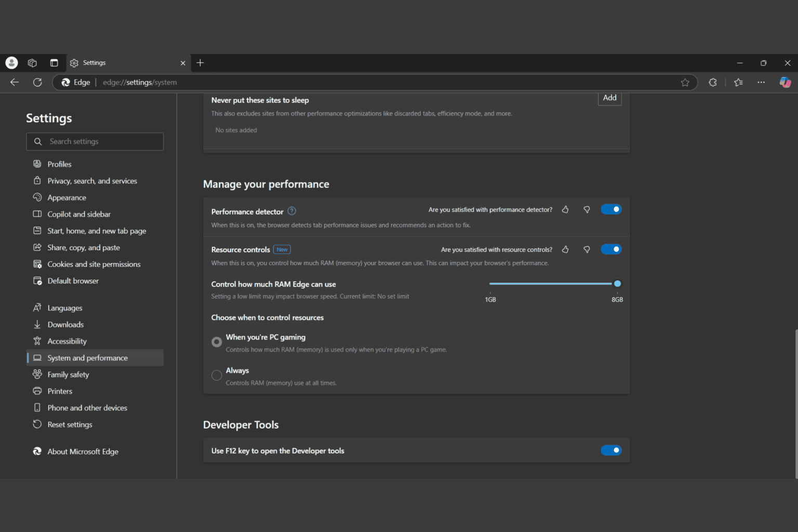Click the Performance detector help question icon

(x=292, y=211)
